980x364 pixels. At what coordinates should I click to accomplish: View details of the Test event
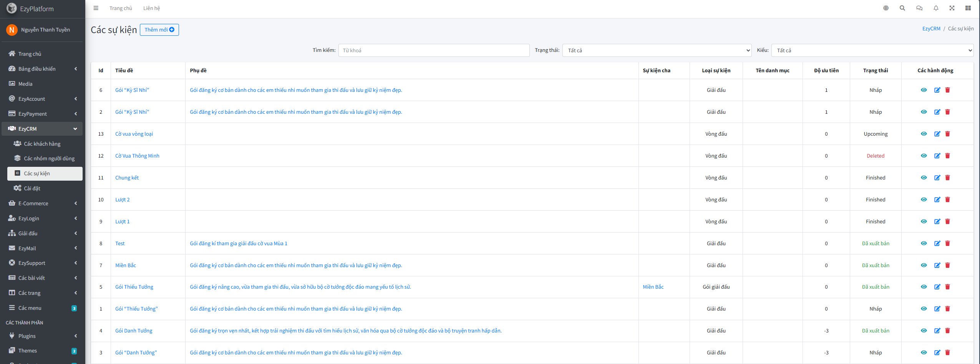coord(924,243)
